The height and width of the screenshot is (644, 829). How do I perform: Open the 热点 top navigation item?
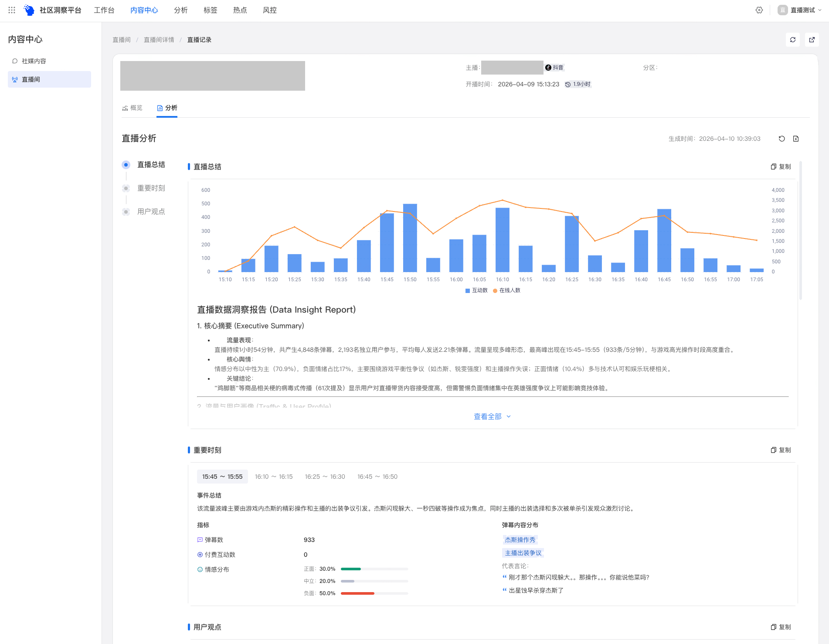(240, 10)
